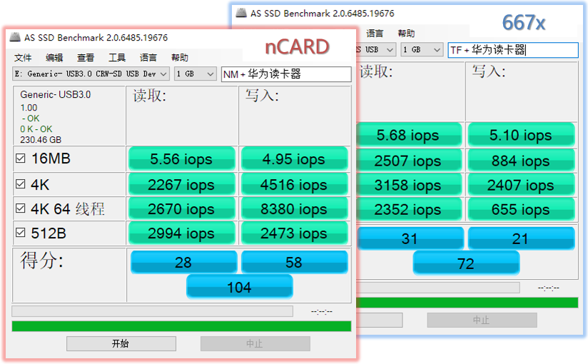The height and width of the screenshot is (364, 588).
Task: Open the 查看 menu
Action: (86, 58)
